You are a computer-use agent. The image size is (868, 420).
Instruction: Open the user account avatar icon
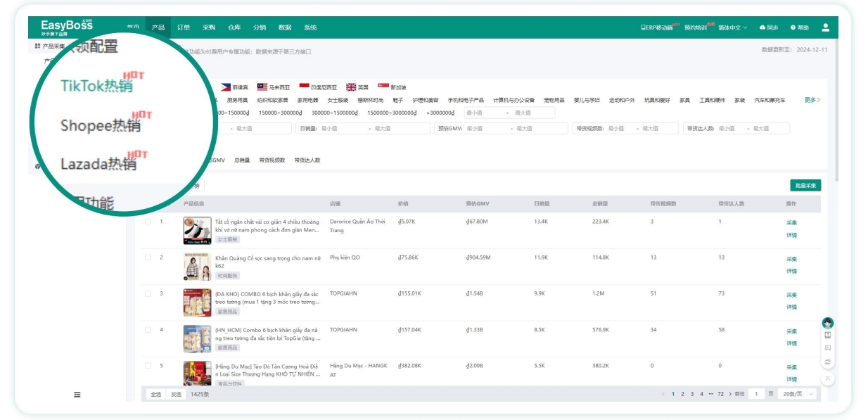tap(826, 27)
